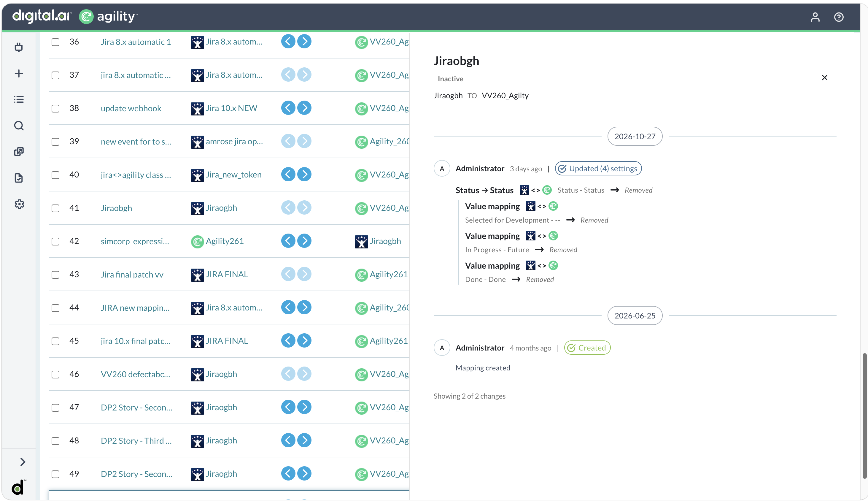This screenshot has height=501, width=868.
Task: Click left sync arrow in row 42
Action: 288,241
